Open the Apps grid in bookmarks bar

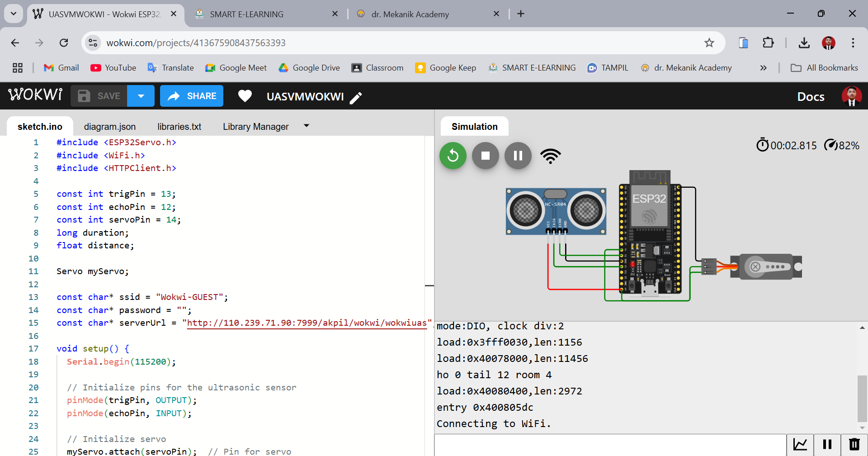[x=18, y=68]
